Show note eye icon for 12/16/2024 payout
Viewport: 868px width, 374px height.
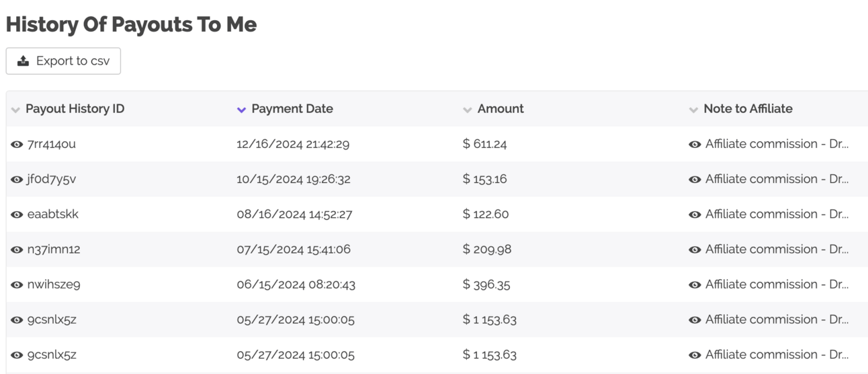[695, 145]
